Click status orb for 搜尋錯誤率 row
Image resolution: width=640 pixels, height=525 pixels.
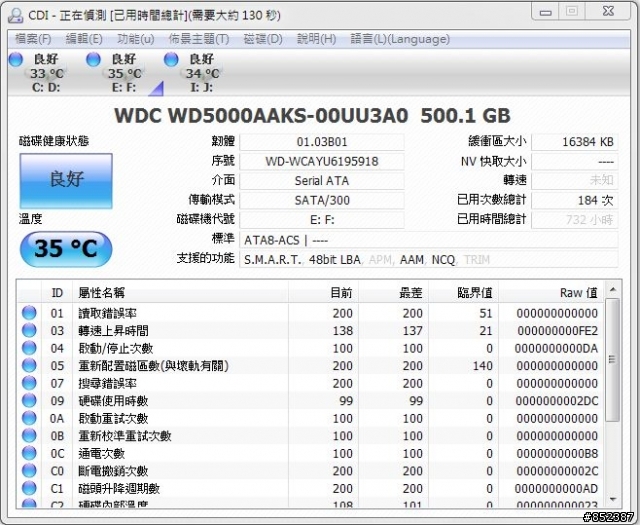coord(29,383)
